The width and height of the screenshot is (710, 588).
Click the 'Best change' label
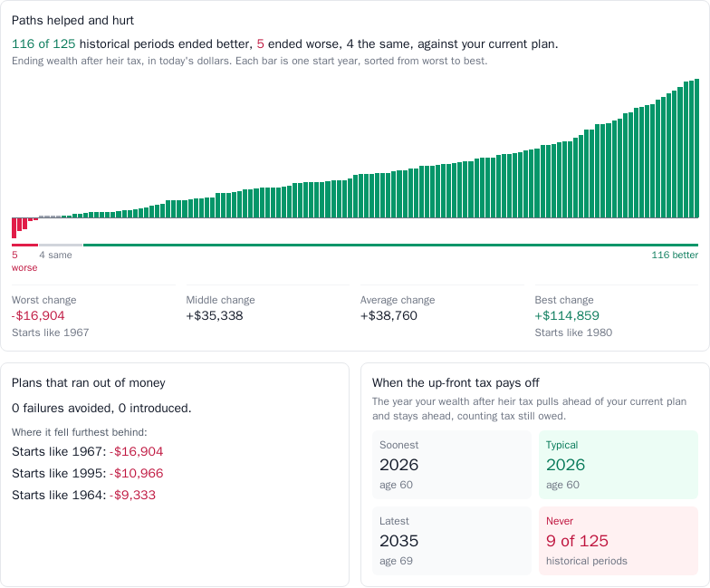pyautogui.click(x=564, y=300)
